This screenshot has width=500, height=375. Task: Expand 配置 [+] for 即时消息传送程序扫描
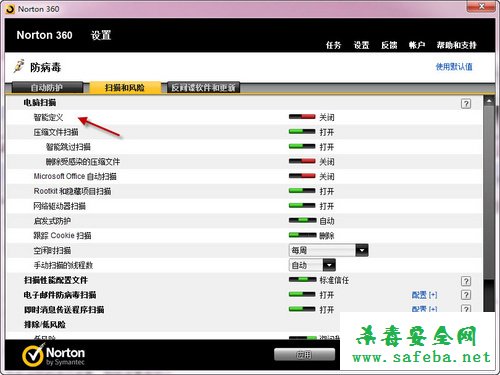click(x=424, y=309)
